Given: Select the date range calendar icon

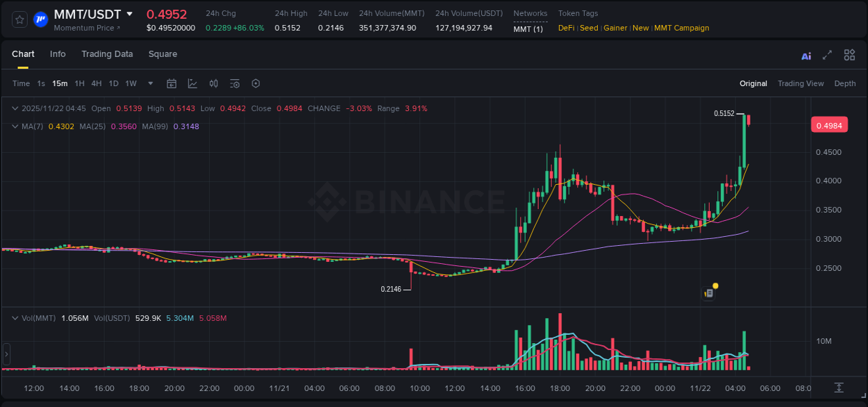Looking at the screenshot, I should [172, 83].
